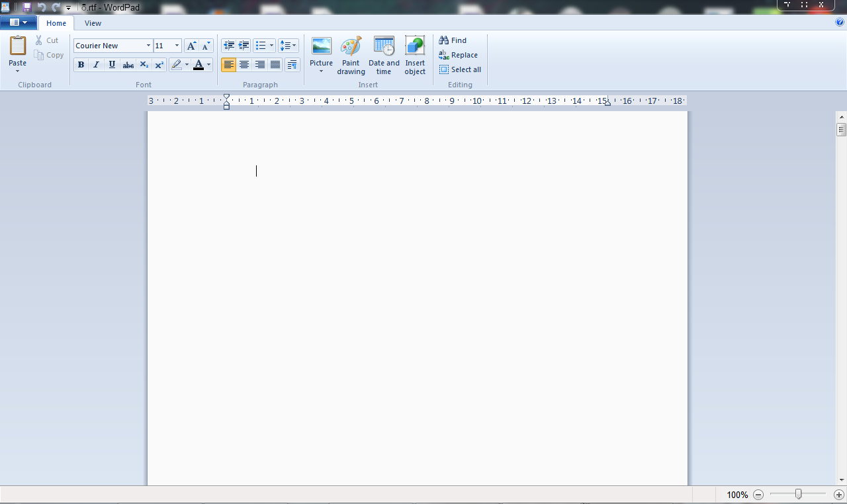Save the document from the quick access toolbar
Viewport: 847px width, 504px height.
point(27,7)
